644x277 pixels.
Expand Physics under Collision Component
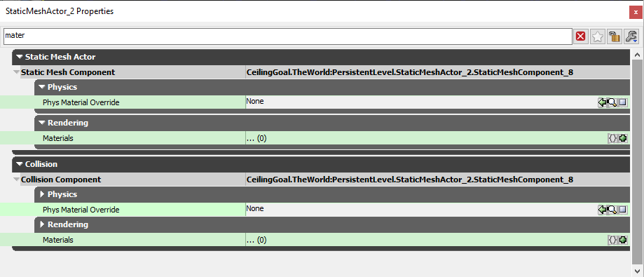pyautogui.click(x=42, y=194)
